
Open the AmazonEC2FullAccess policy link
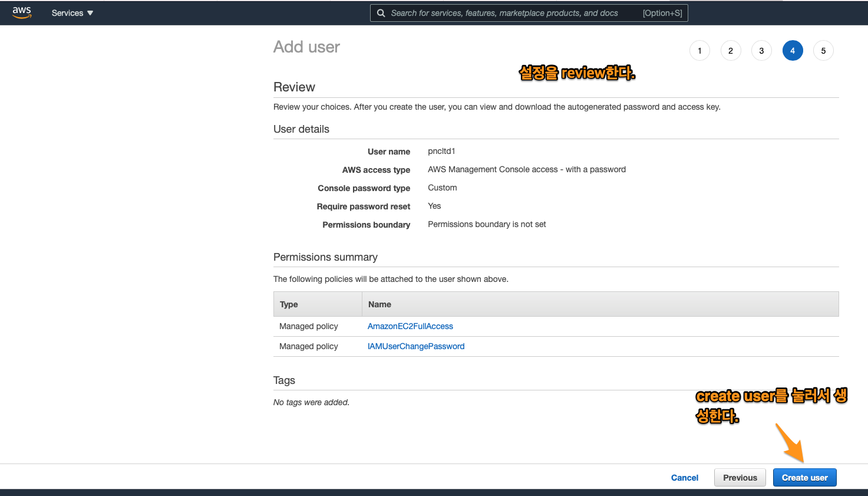coord(410,326)
